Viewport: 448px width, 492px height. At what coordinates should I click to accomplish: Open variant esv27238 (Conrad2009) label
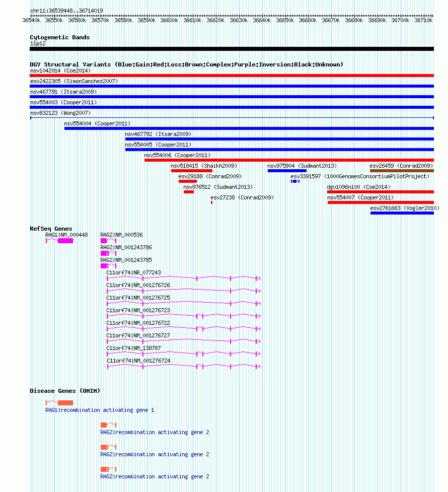(242, 198)
